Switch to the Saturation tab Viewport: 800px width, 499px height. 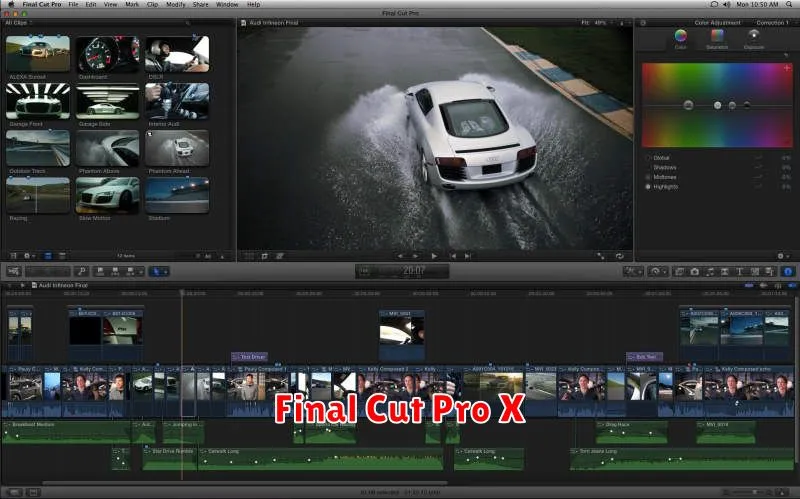(717, 39)
